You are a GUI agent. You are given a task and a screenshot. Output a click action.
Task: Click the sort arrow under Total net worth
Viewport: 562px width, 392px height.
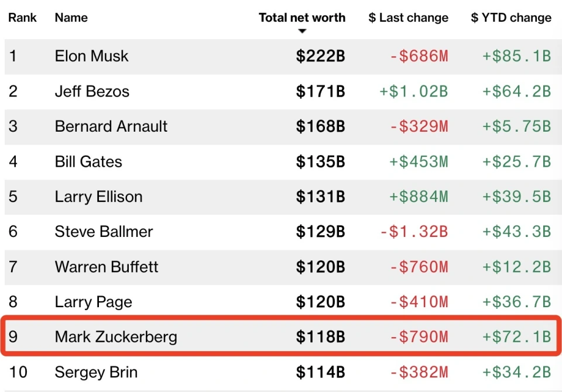click(302, 32)
